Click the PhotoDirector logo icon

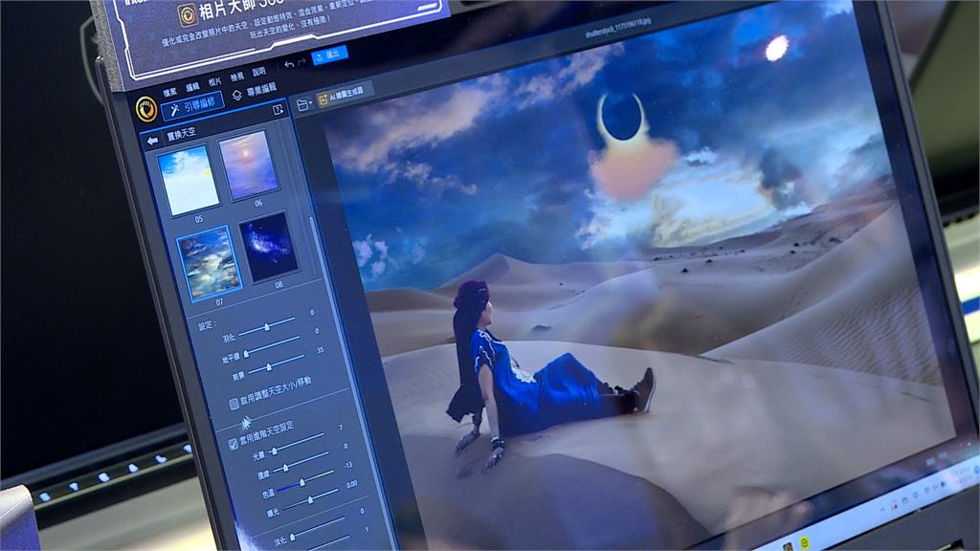pos(146,109)
